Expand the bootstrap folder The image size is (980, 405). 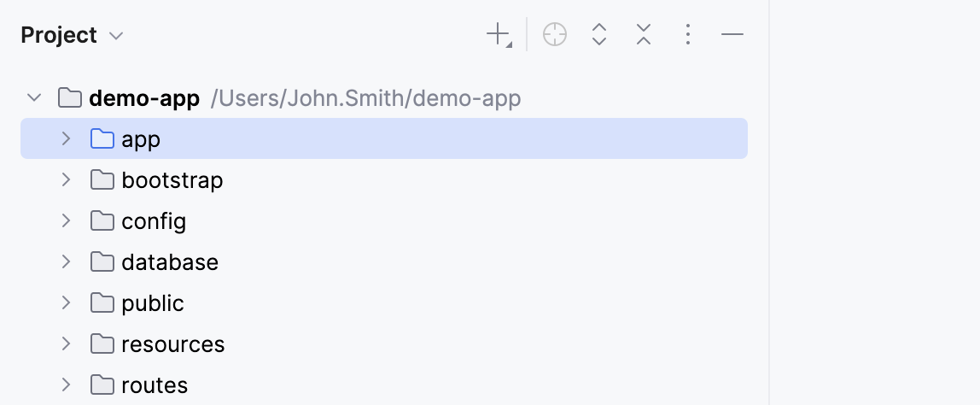click(x=66, y=180)
